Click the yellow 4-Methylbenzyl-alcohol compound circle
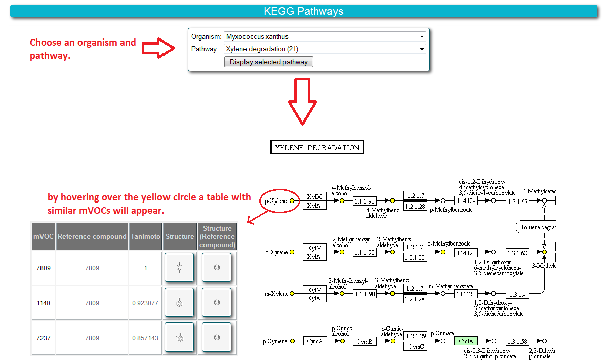612x364 pixels. click(x=342, y=201)
